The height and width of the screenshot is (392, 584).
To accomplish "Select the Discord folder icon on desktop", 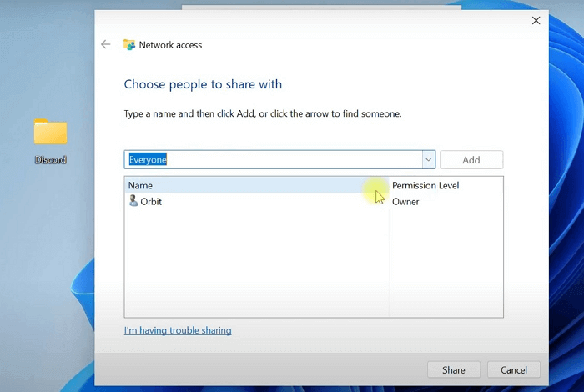I will pos(50,133).
